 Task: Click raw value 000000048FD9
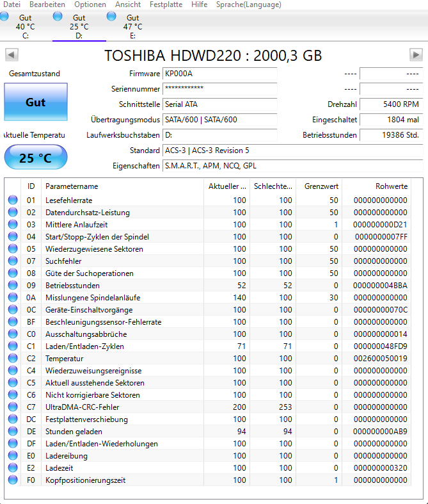380,346
